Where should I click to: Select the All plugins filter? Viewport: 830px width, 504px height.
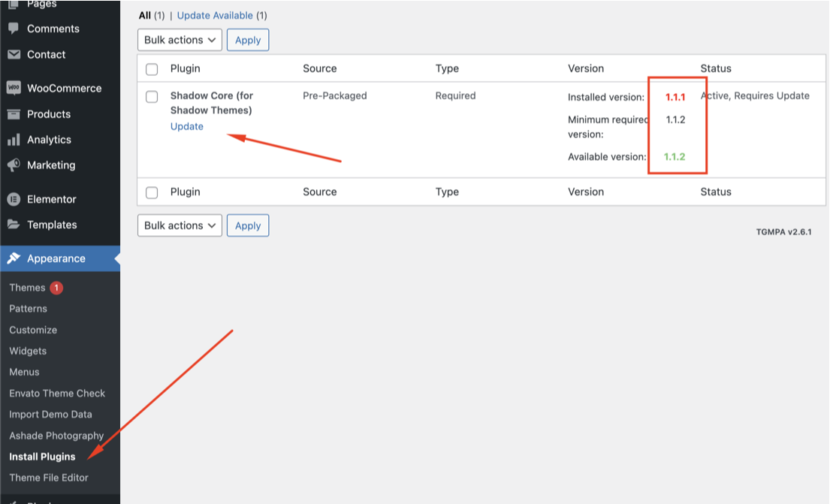(145, 15)
